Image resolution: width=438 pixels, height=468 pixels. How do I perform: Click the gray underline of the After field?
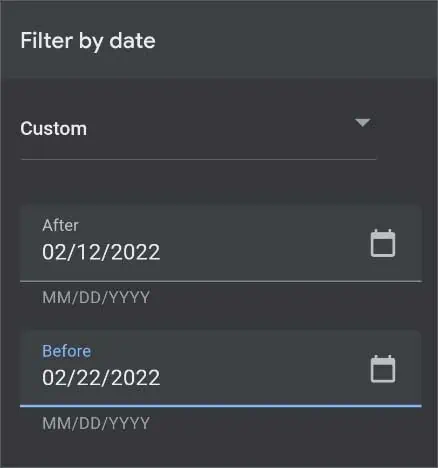click(221, 281)
